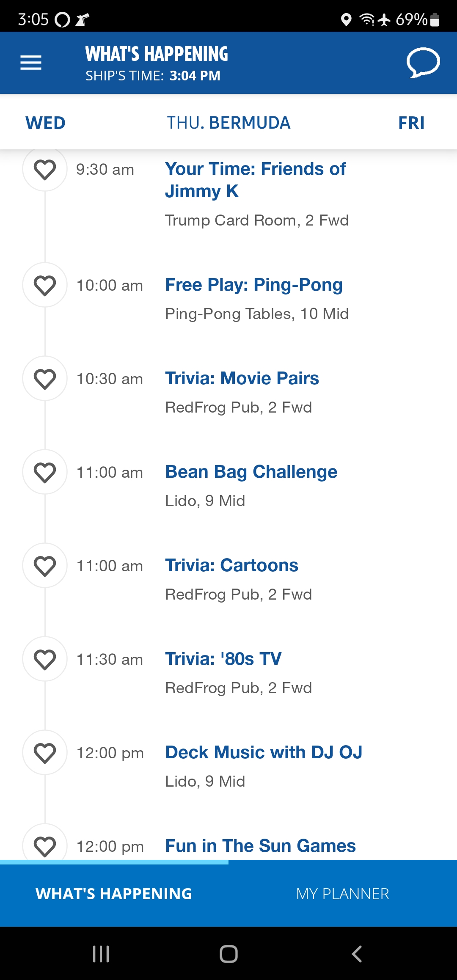
Task: Open the Bean Bag Challenge event details
Action: (x=251, y=472)
